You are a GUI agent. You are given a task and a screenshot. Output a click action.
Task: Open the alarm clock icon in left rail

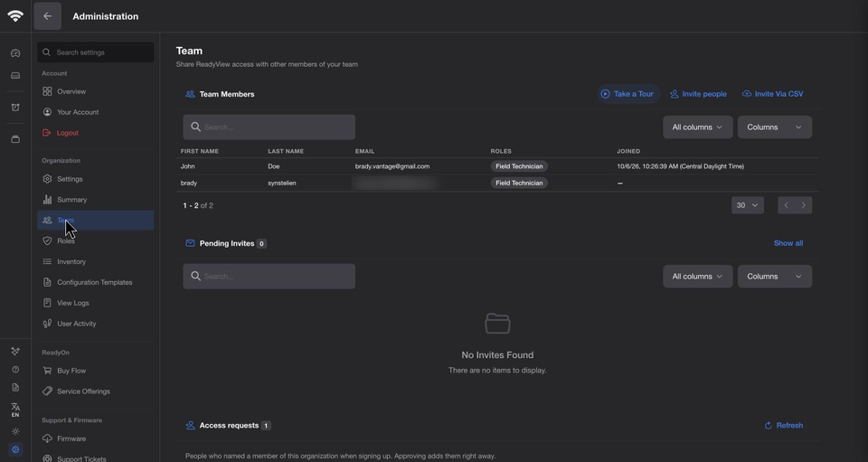(15, 108)
